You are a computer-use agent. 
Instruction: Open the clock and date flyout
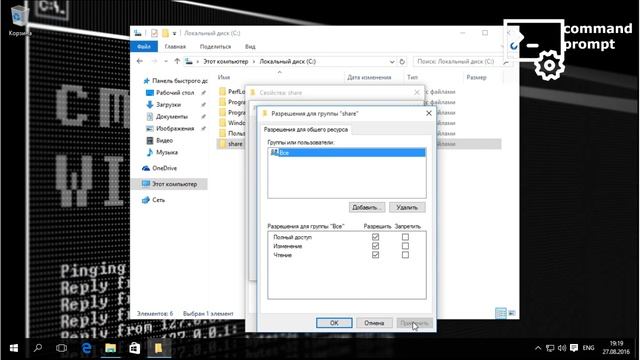point(616,348)
